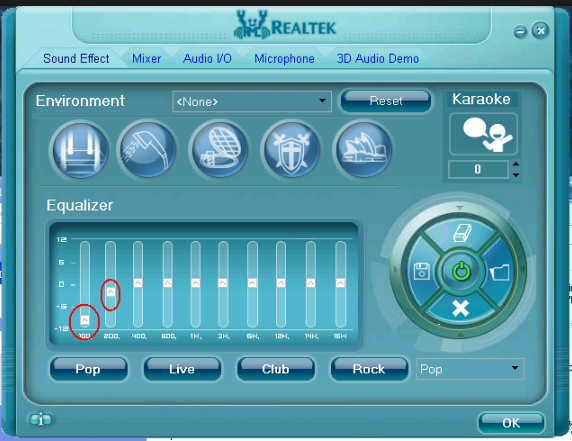Click the 12K equalizer slider handle
Screen dimensions: 572x441
coord(281,283)
